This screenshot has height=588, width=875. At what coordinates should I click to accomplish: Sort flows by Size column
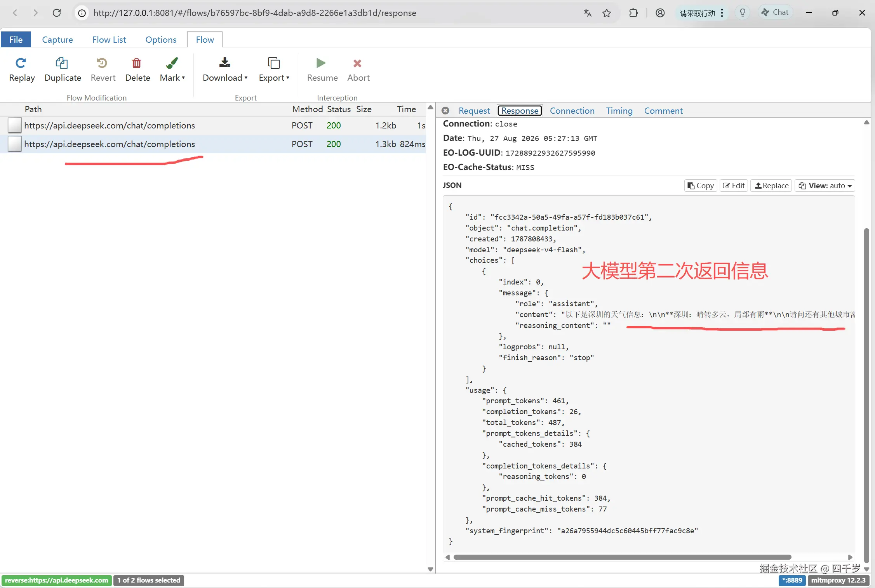point(364,109)
